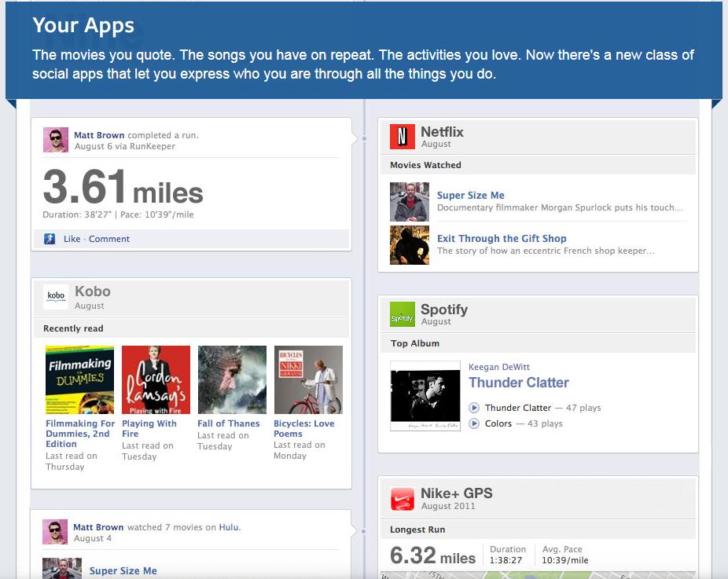Play the Colors track
The height and width of the screenshot is (579, 728).
(x=474, y=423)
